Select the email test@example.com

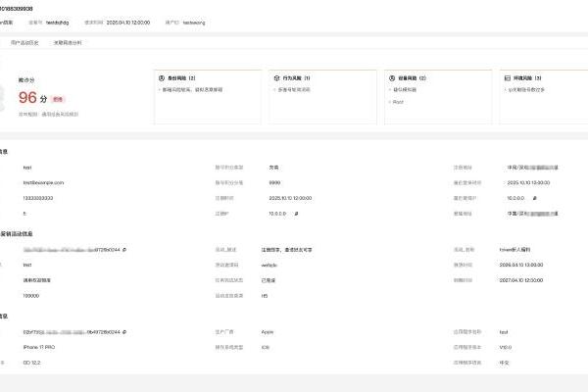[43, 182]
